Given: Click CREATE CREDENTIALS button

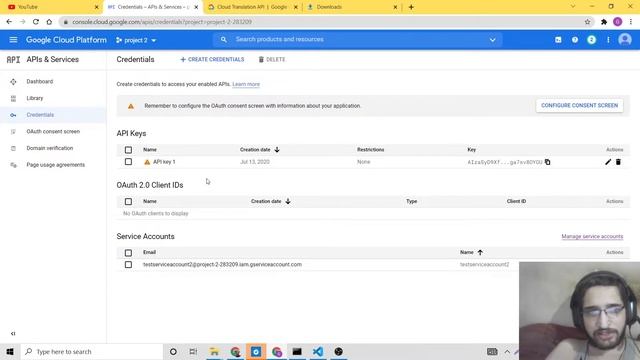Looking at the screenshot, I should (212, 60).
